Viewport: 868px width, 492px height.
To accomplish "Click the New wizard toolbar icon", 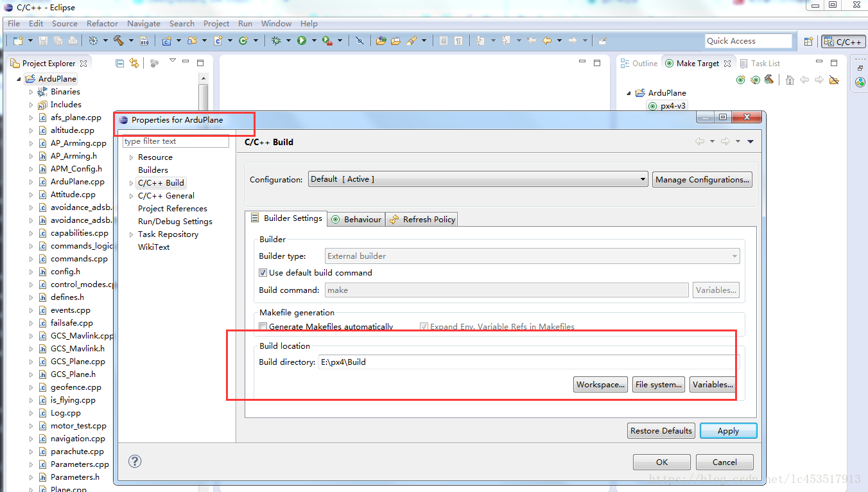I will [17, 40].
